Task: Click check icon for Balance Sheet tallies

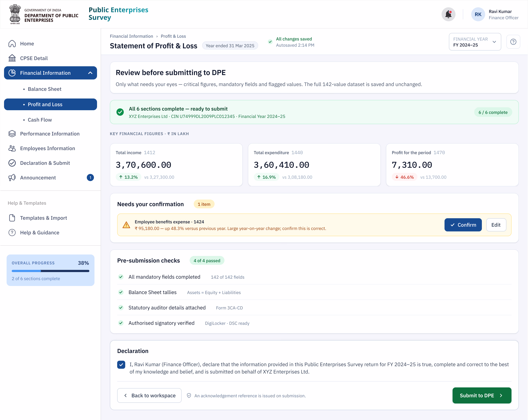Action: [121, 292]
